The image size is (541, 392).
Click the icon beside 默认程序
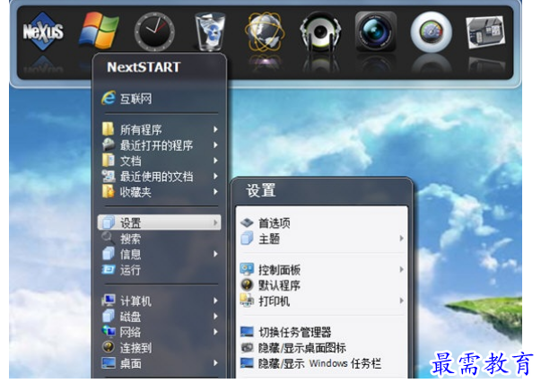247,284
